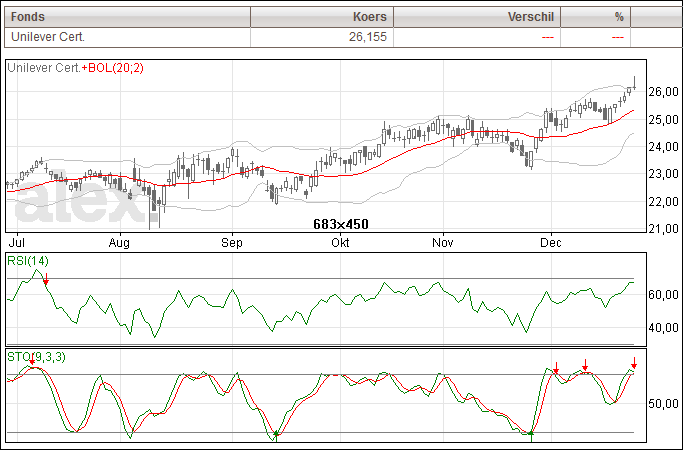
Task: Click the 26,155 price value
Action: pyautogui.click(x=368, y=37)
